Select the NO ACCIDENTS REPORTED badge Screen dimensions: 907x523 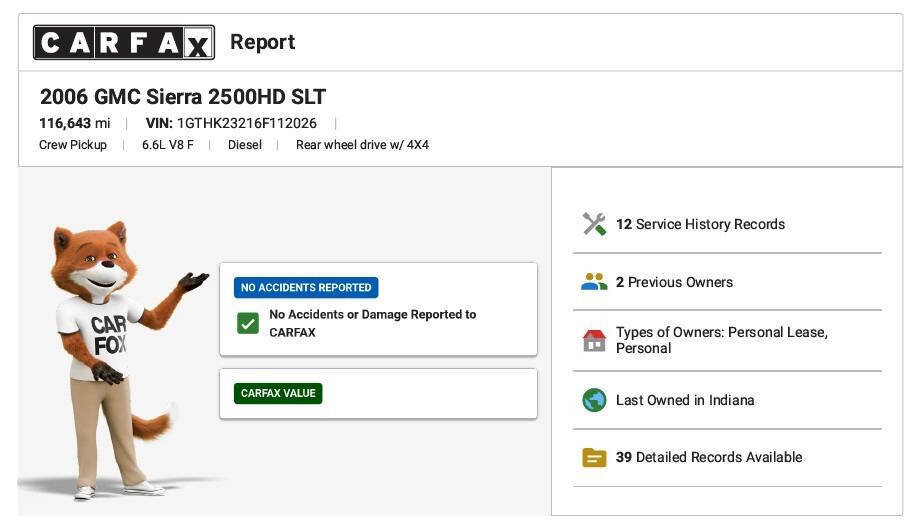point(306,288)
